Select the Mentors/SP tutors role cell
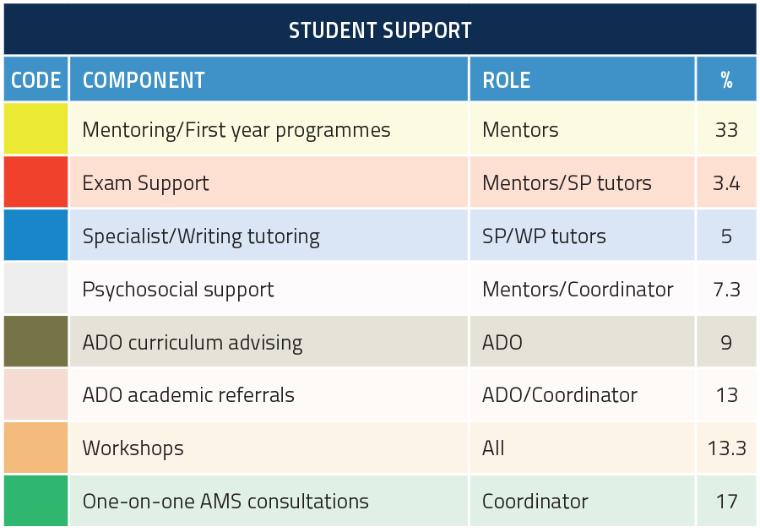The height and width of the screenshot is (532, 760). coord(582,182)
